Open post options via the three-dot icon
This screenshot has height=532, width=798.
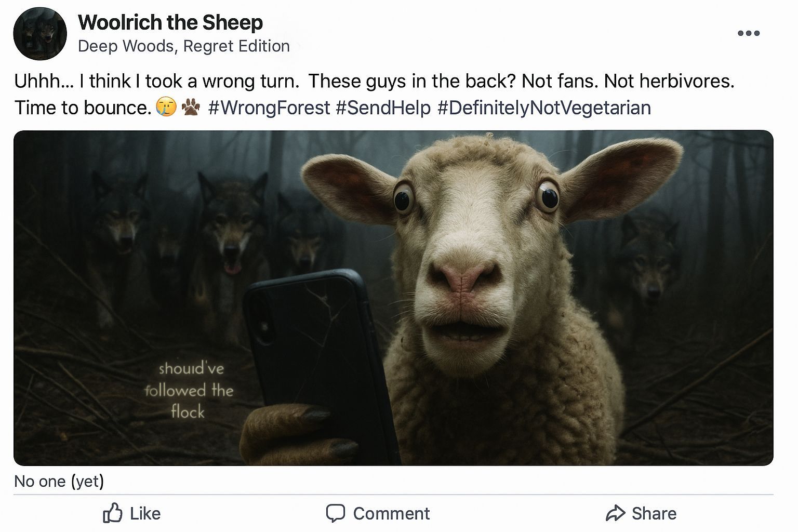point(747,32)
